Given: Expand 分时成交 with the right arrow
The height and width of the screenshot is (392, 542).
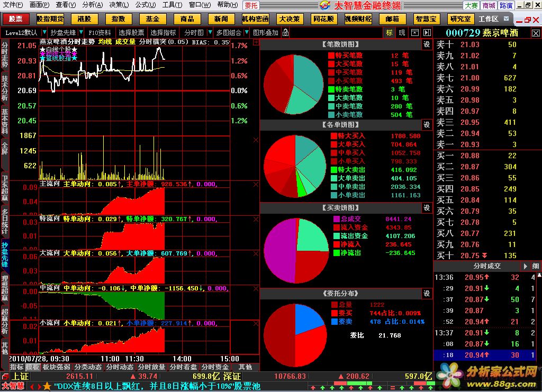Looking at the screenshot, I should pyautogui.click(x=526, y=266).
